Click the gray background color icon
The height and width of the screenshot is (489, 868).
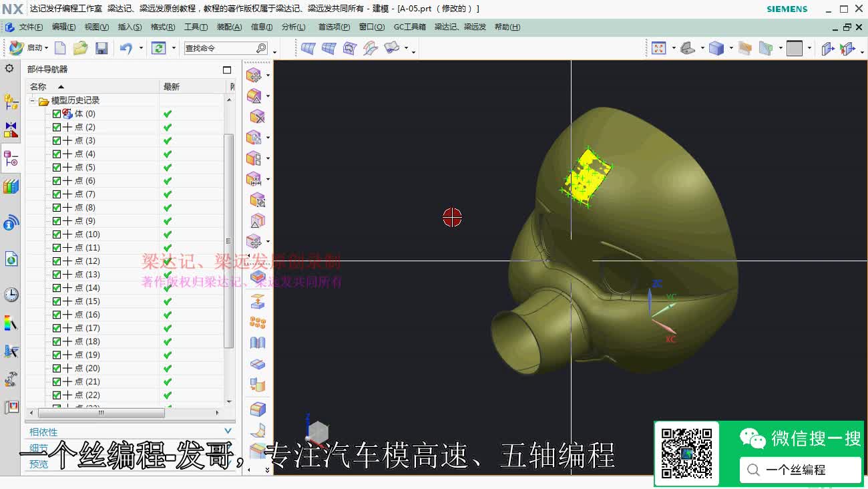794,48
